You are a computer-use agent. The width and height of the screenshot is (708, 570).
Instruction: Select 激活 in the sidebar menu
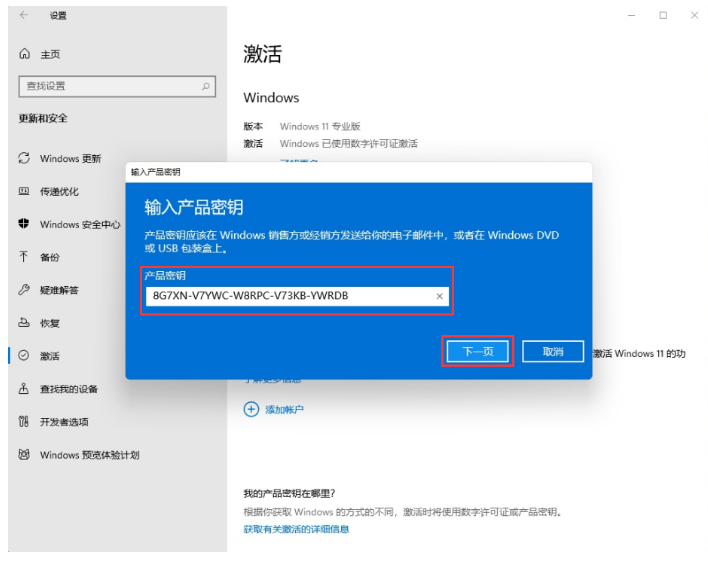coord(49,356)
